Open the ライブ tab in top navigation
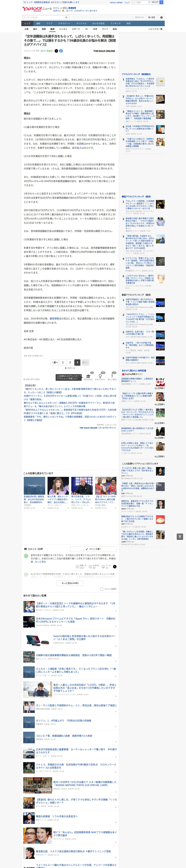The height and width of the screenshot is (868, 186). 49,24
